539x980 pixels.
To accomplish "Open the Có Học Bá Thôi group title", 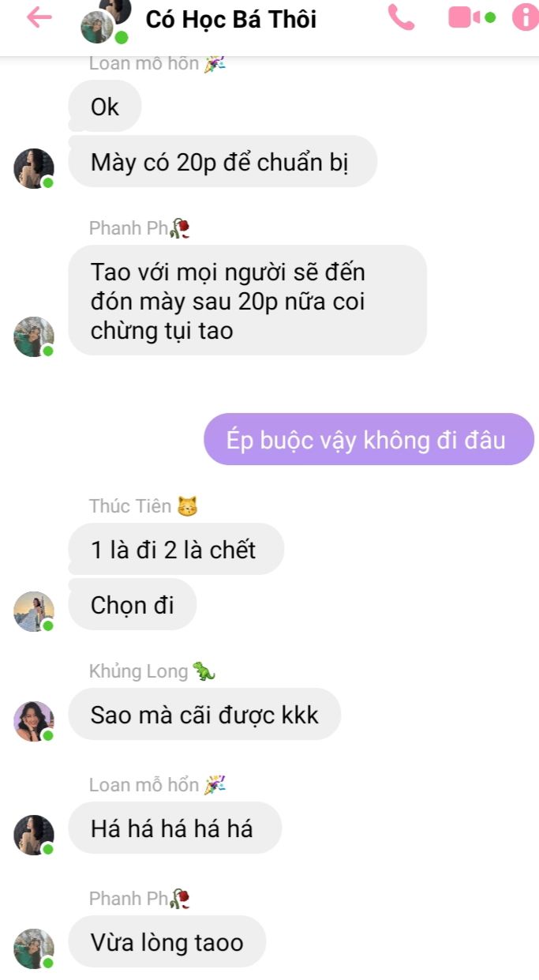I will [231, 19].
